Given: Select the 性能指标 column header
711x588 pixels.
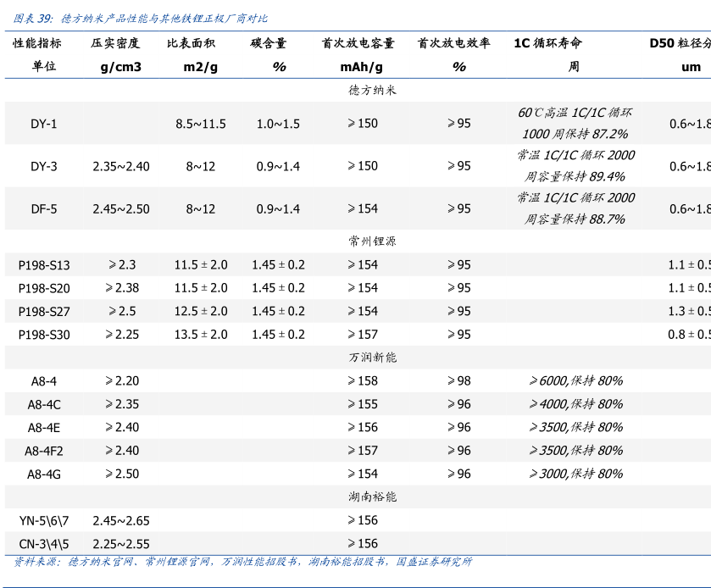Looking at the screenshot, I should point(37,43).
